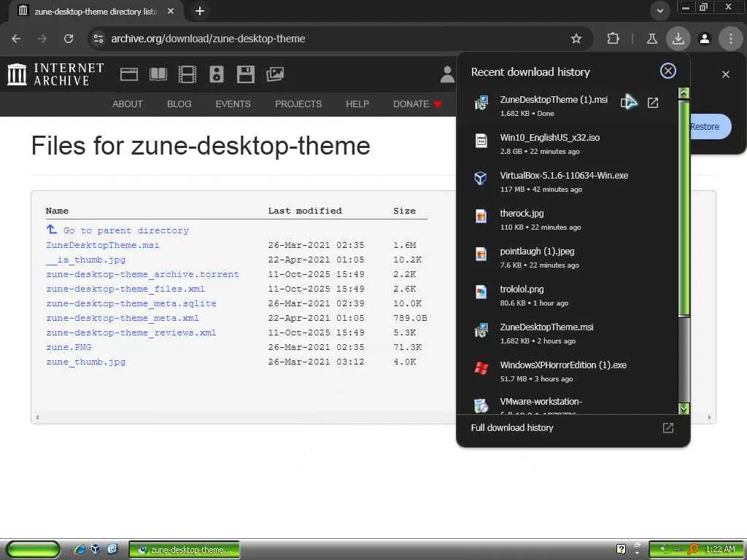Click VirtualBox icon in quick launch
This screenshot has height=560, width=747.
click(x=96, y=548)
